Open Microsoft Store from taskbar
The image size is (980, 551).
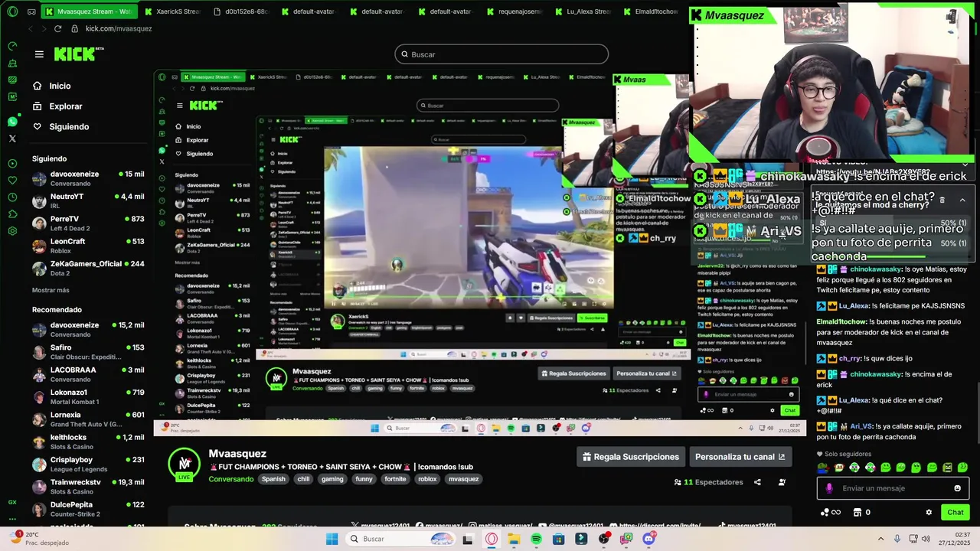point(558,539)
